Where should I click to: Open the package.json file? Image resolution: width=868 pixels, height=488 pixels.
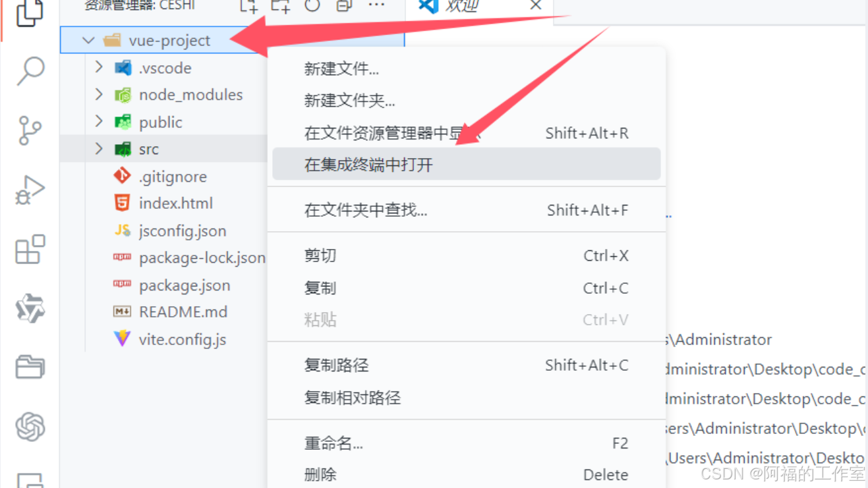pos(185,285)
